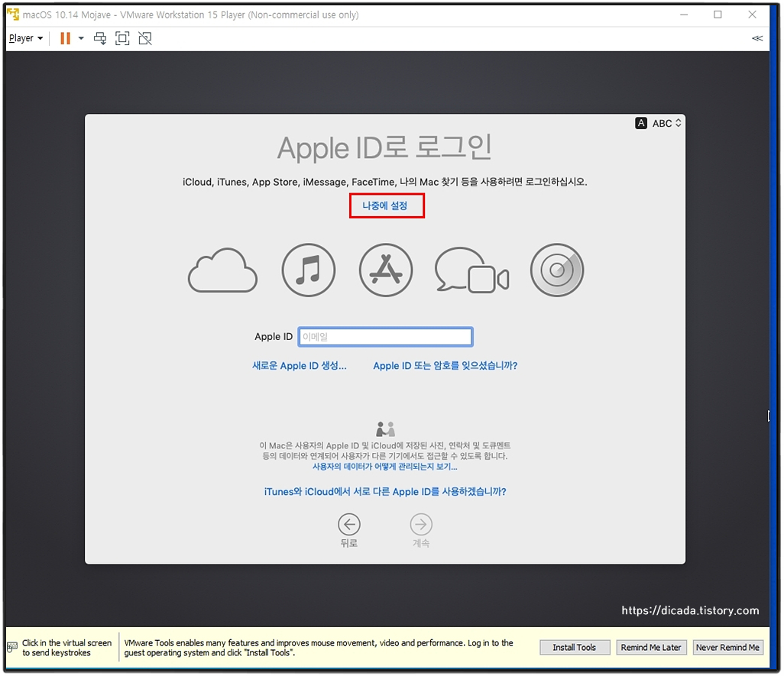Expand the power options arrow beside pause

coord(81,38)
